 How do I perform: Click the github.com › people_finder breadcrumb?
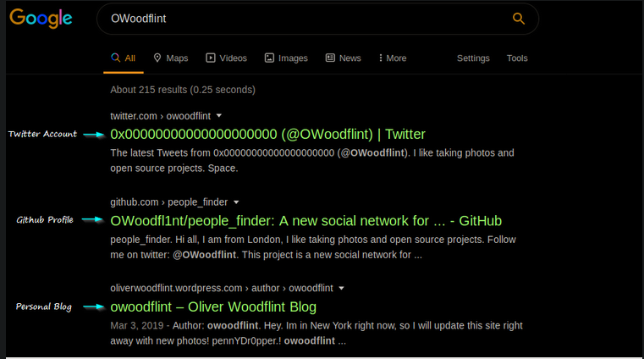[x=169, y=202]
